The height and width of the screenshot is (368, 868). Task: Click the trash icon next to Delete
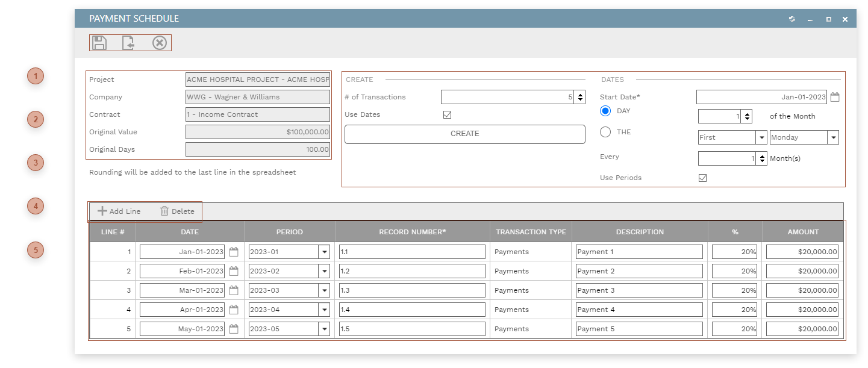click(x=165, y=211)
